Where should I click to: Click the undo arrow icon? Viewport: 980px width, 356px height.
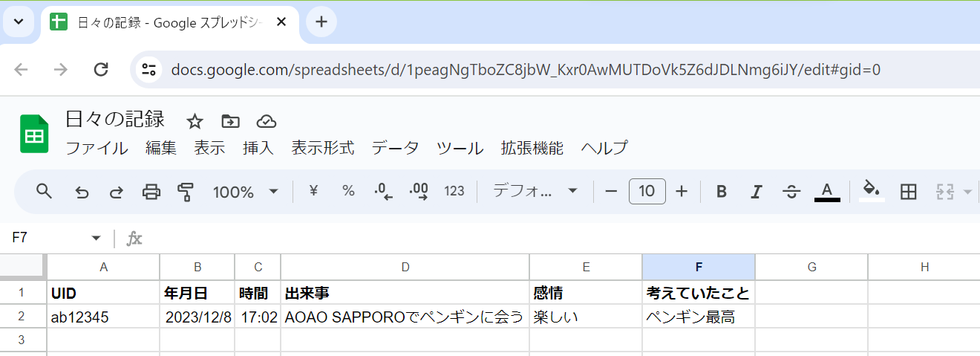coord(82,192)
